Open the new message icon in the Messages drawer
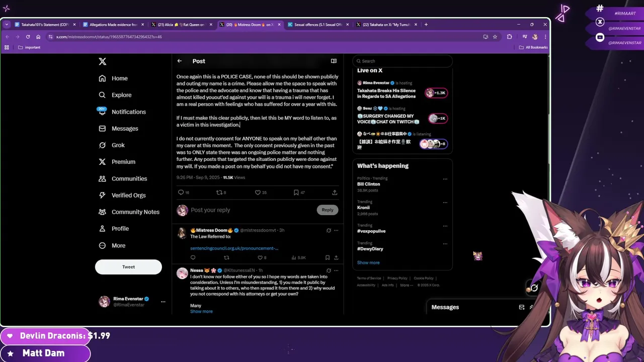Image resolution: width=644 pixels, height=362 pixels. 522,307
